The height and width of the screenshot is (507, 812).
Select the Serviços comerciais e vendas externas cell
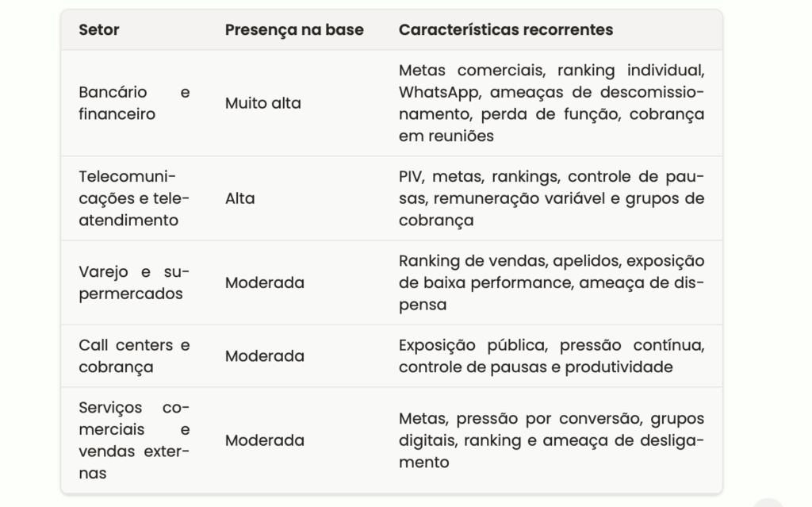click(x=134, y=440)
